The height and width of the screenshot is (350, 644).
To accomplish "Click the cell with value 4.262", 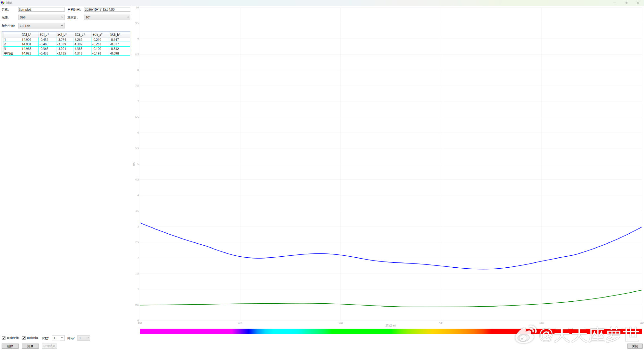I will click(x=82, y=40).
